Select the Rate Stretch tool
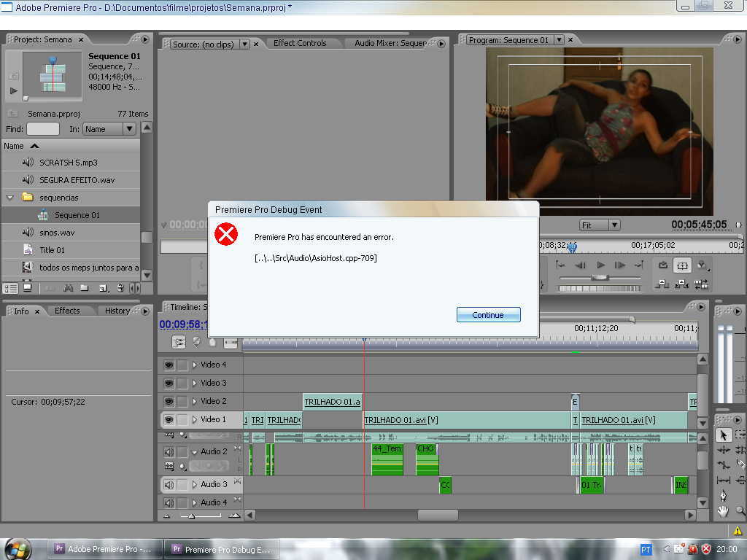This screenshot has width=747, height=560. point(723,464)
